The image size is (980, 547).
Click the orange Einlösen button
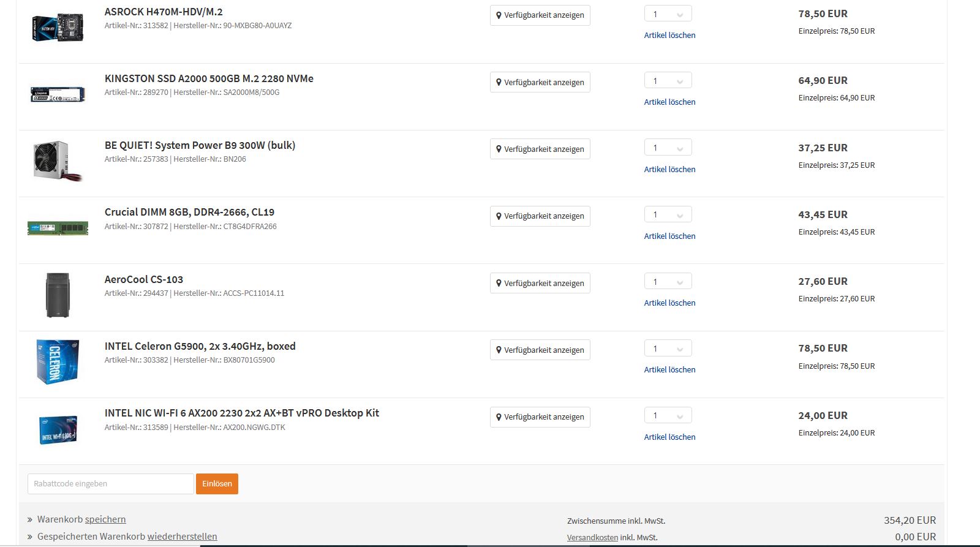(217, 484)
